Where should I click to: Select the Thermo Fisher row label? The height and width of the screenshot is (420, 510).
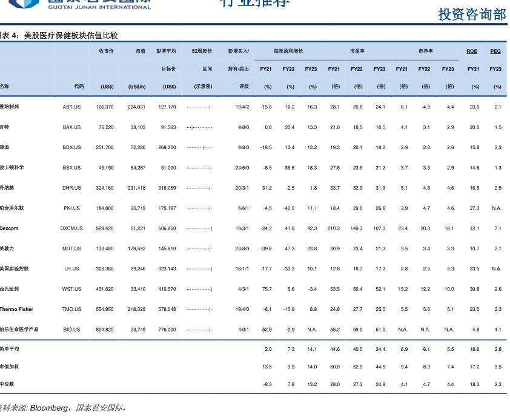pos(16,309)
